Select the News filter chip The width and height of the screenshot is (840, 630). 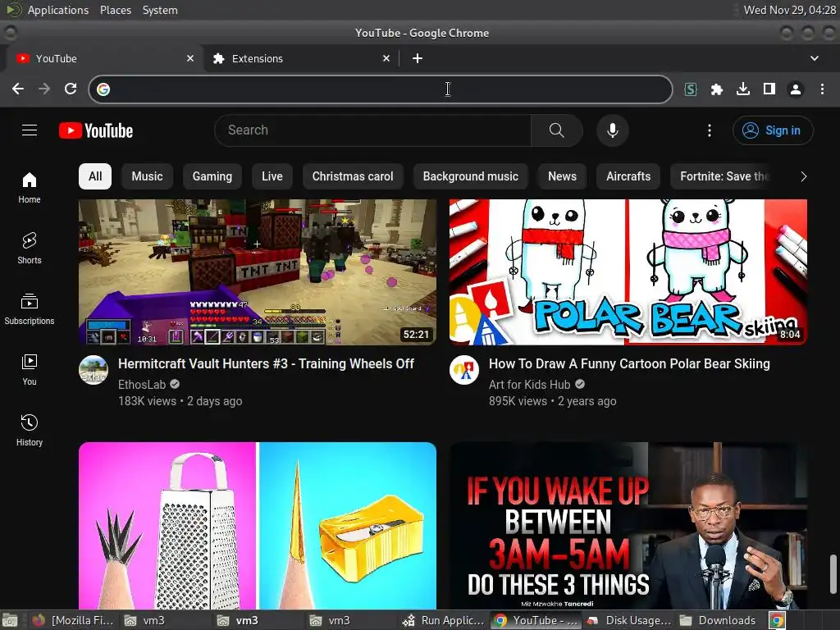tap(562, 177)
